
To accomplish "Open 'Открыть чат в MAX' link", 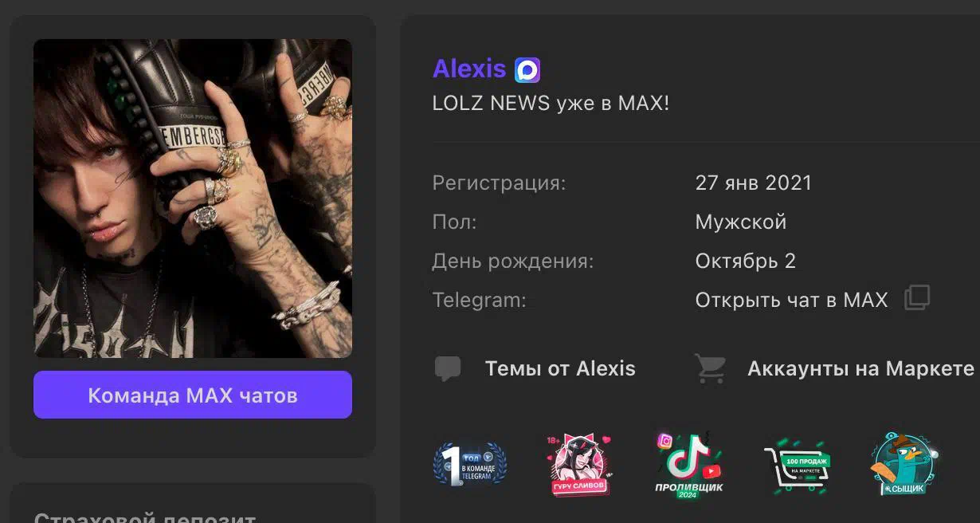I will [x=791, y=300].
